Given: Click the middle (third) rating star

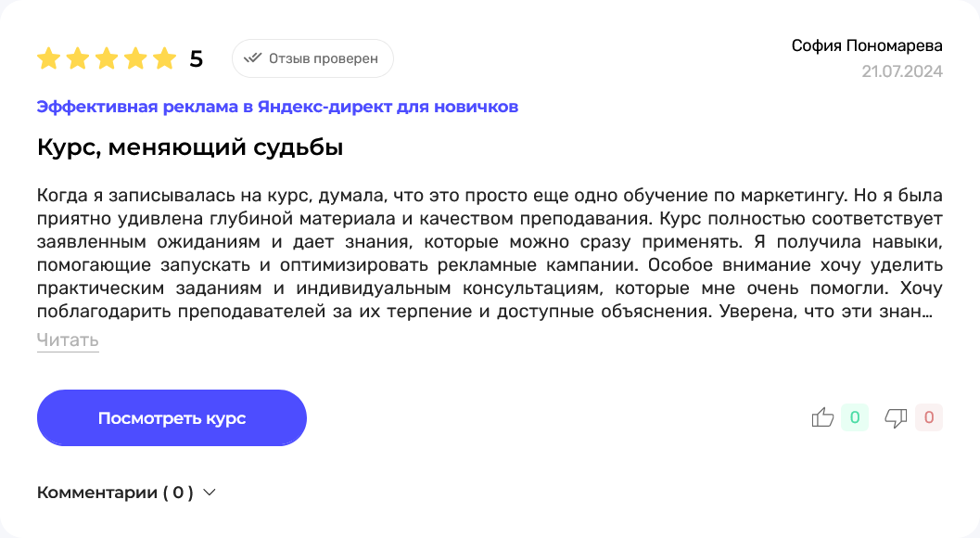Looking at the screenshot, I should click(x=107, y=59).
